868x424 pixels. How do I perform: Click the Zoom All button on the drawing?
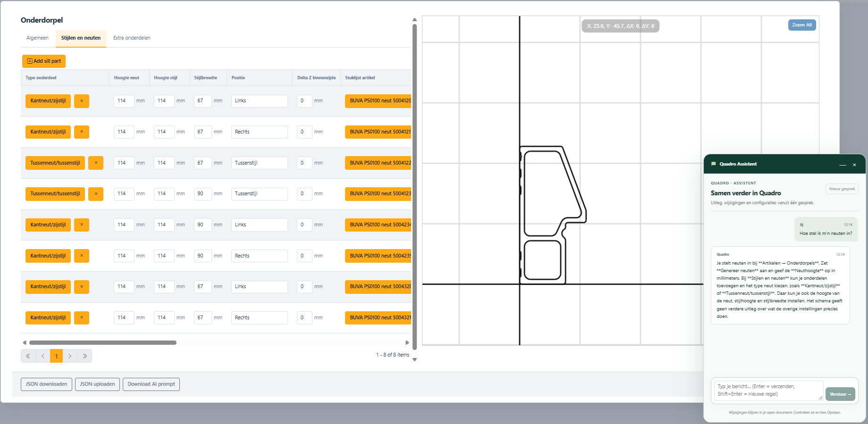[x=802, y=25]
